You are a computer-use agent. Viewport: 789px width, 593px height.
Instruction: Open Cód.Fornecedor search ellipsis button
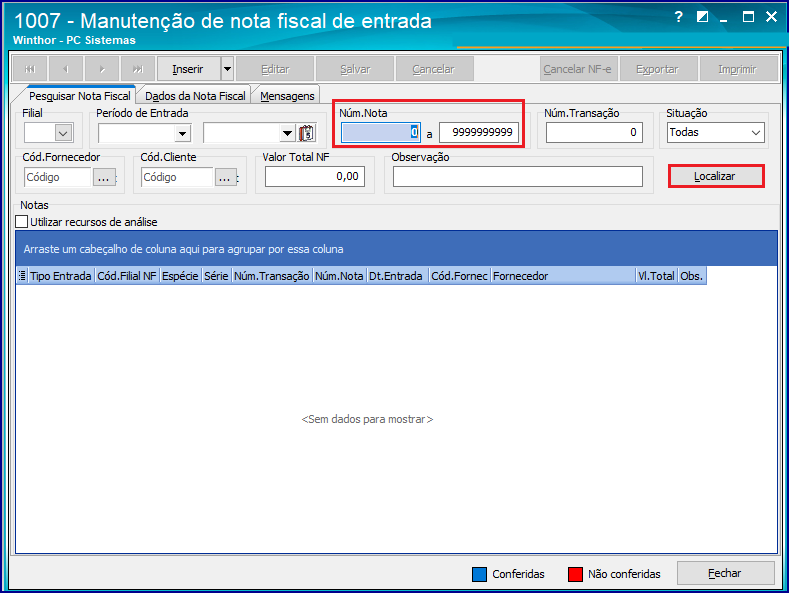[x=104, y=177]
